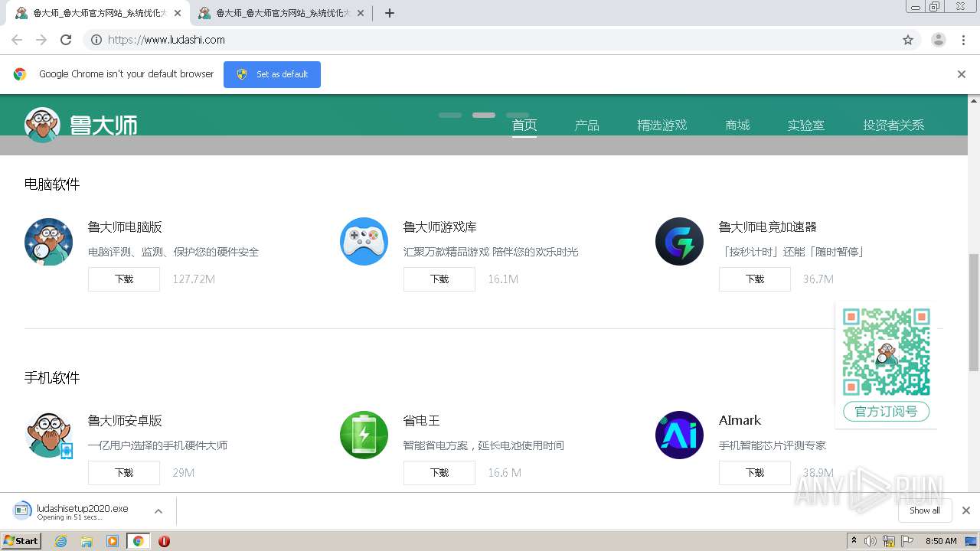Open the 精选游戏 navigation item
Screen dimensions: 980x551
coord(662,125)
